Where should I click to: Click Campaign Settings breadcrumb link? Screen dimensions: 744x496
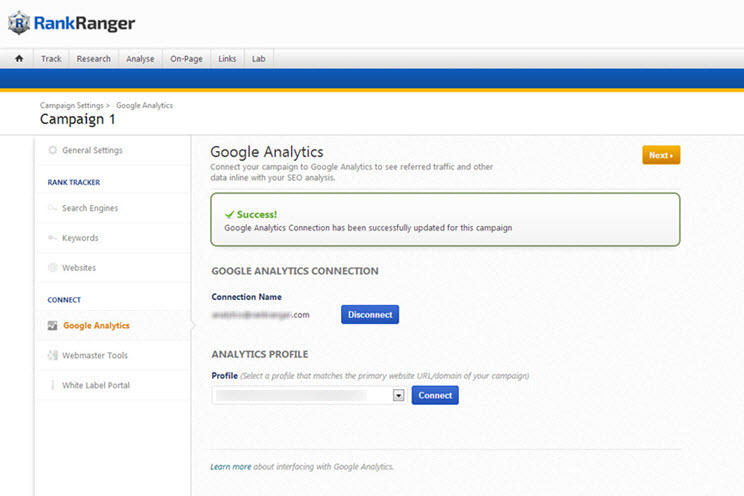tap(72, 105)
